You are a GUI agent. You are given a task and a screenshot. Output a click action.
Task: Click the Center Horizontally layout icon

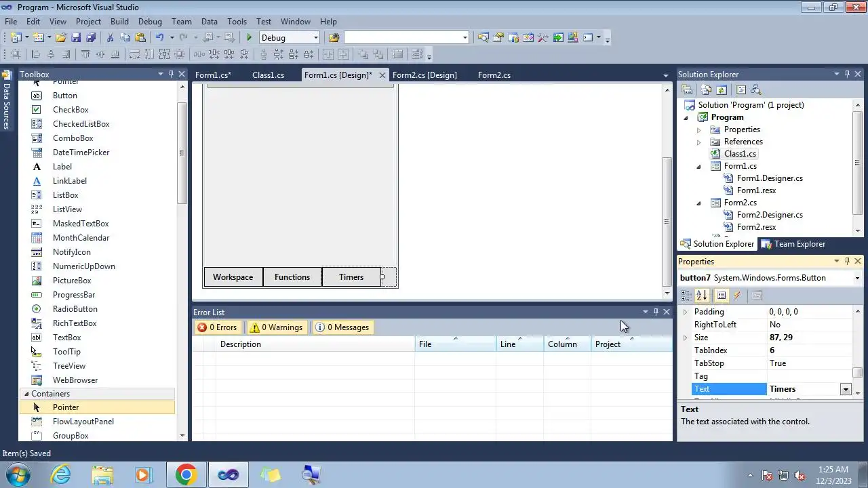pos(328,54)
